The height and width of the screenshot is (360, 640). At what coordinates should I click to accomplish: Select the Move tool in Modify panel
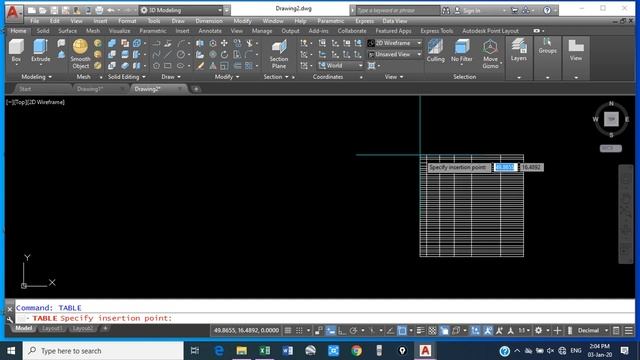click(x=224, y=43)
